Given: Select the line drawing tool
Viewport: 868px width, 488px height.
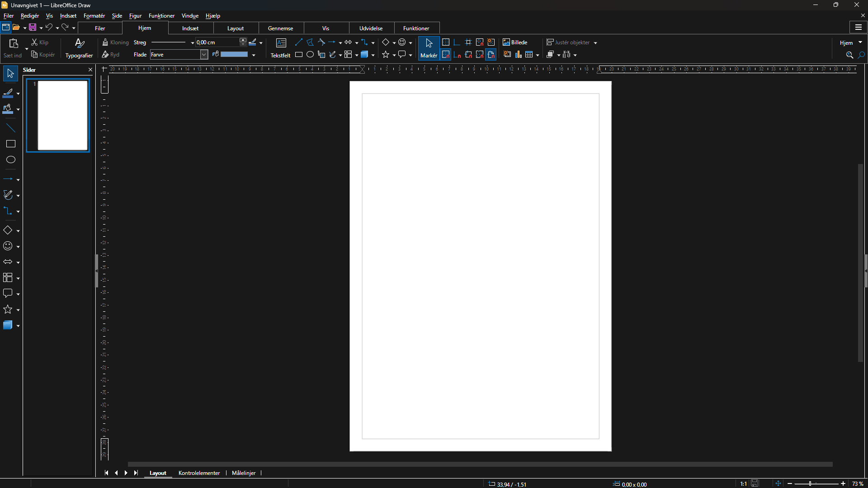Looking at the screenshot, I should click(298, 42).
